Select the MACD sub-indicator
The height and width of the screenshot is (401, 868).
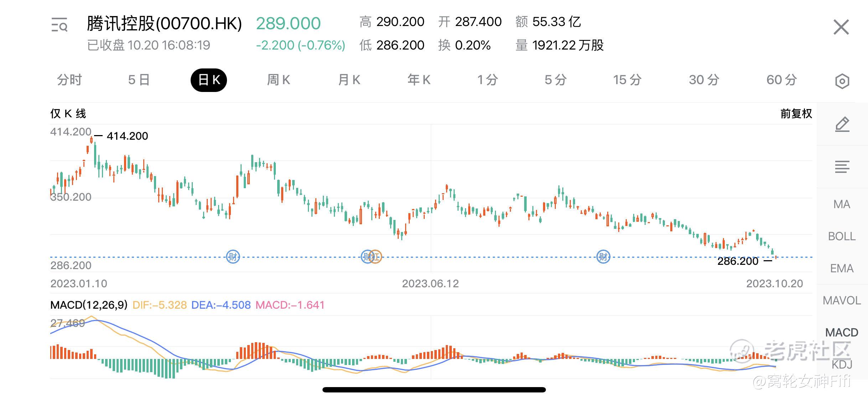[x=842, y=333]
